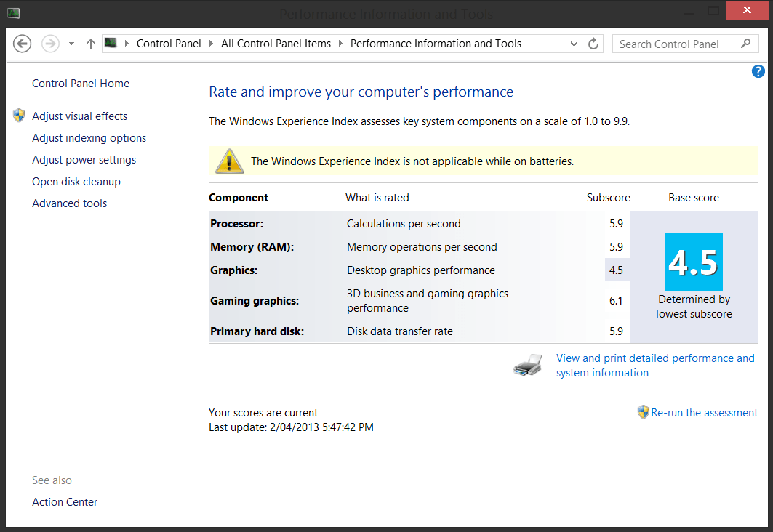Click the yellow warning triangle icon
773x532 pixels.
point(229,161)
